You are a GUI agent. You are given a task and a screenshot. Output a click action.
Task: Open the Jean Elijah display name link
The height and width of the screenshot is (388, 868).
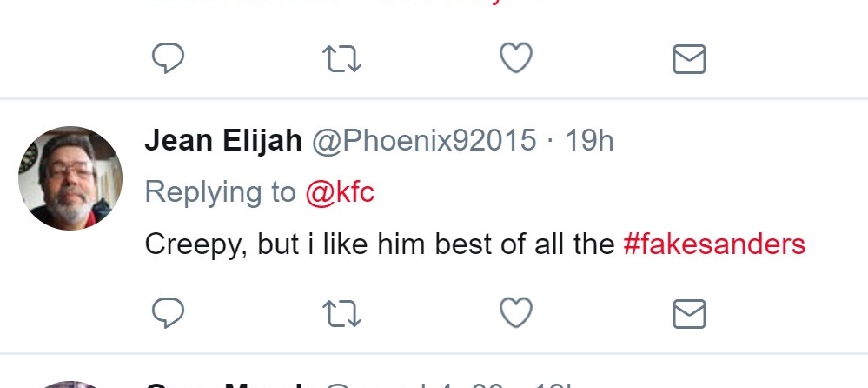click(223, 141)
